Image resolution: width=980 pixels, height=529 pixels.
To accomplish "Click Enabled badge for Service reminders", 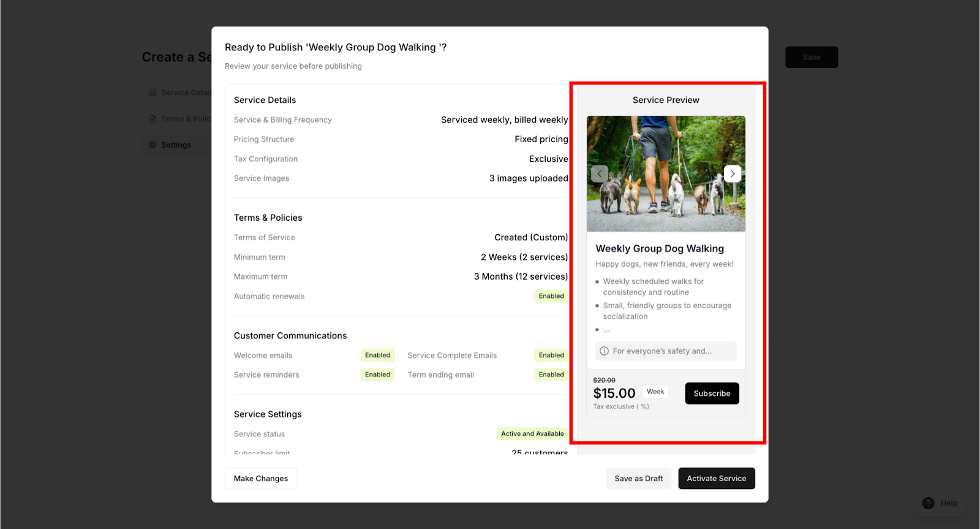I will click(377, 375).
